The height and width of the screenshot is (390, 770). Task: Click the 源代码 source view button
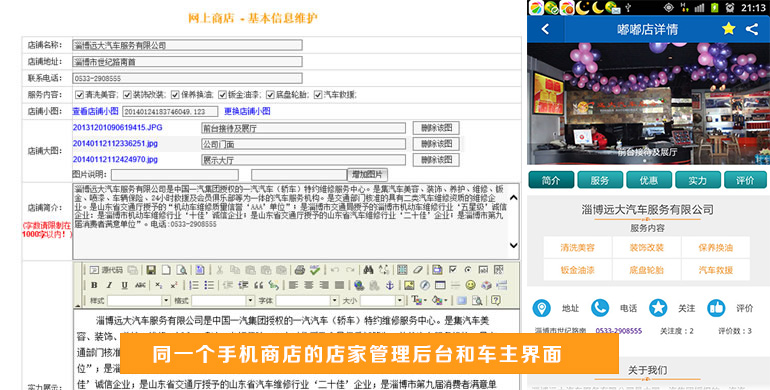point(106,270)
